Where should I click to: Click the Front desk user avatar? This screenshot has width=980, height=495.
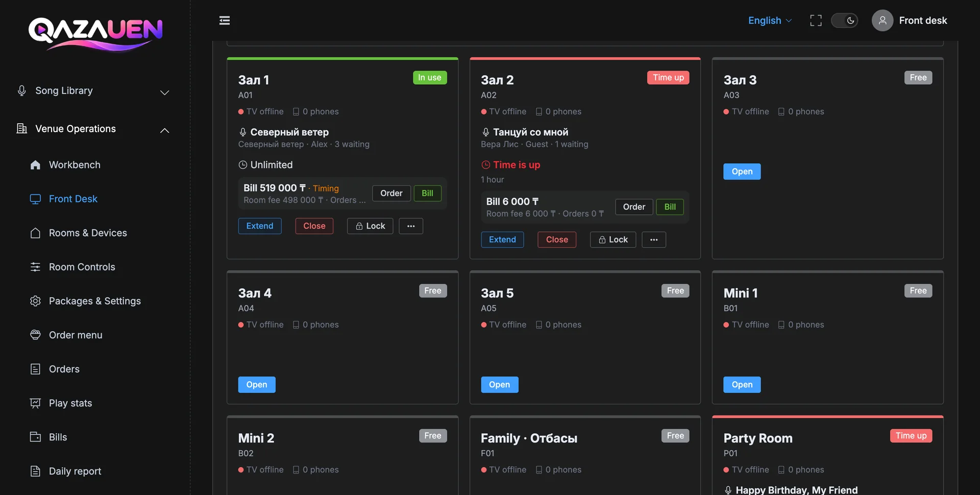882,20
